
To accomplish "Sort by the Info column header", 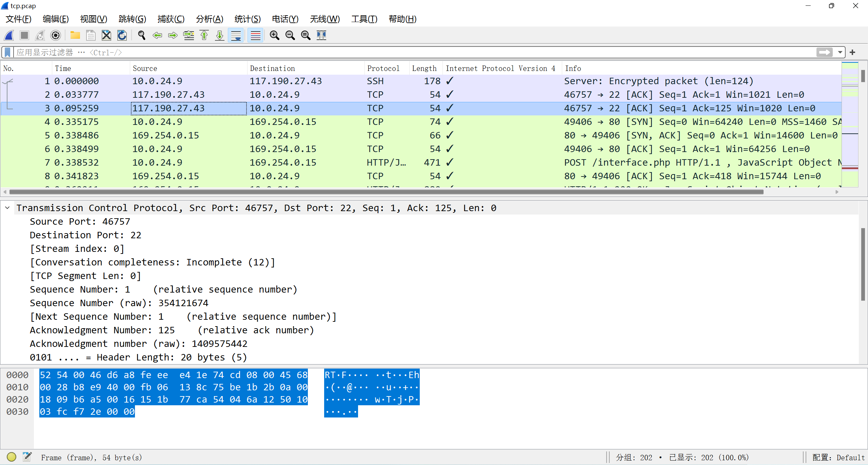I will click(702, 68).
